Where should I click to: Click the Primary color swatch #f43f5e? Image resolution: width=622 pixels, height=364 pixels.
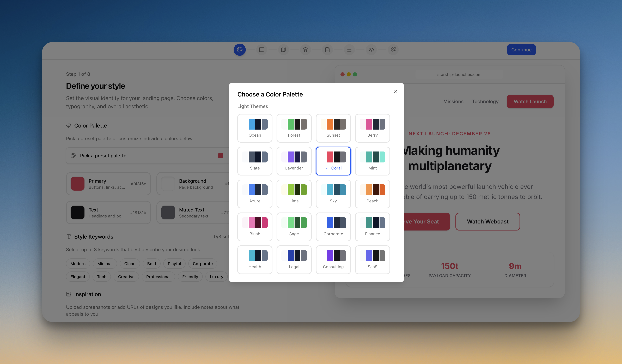click(x=77, y=184)
